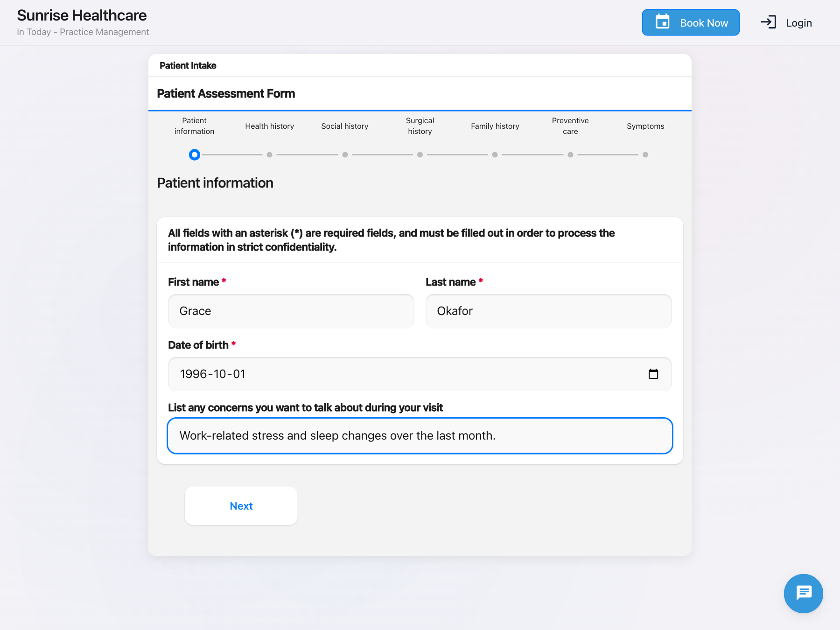Image resolution: width=840 pixels, height=630 pixels.
Task: Focus the First name field
Action: coord(291,311)
